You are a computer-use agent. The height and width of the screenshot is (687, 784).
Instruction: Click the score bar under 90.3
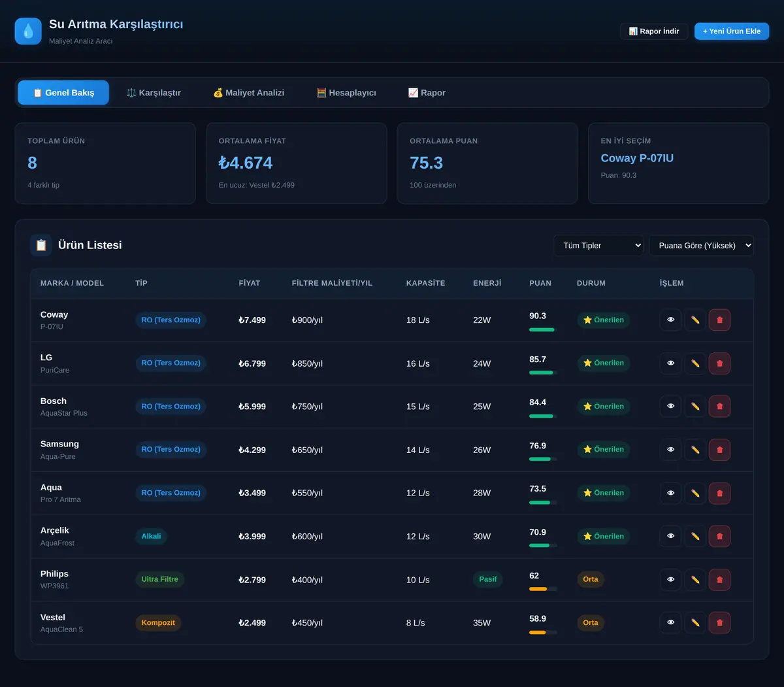point(543,329)
